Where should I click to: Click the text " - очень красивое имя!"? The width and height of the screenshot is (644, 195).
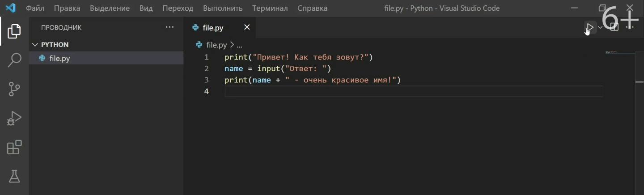click(x=341, y=80)
